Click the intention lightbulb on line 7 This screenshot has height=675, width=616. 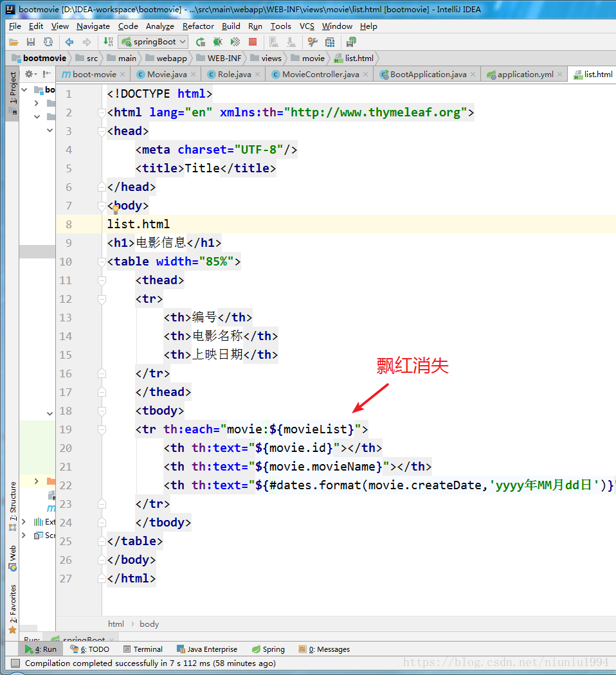(x=115, y=210)
